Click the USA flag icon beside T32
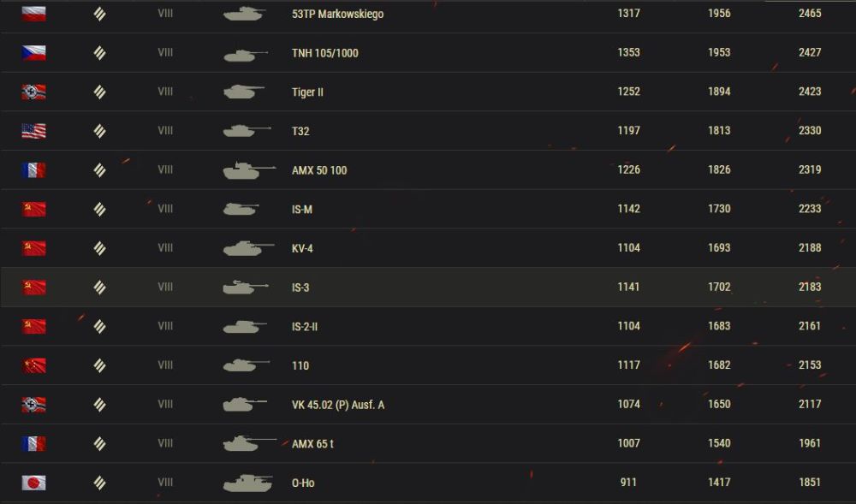This screenshot has width=856, height=504. (34, 131)
